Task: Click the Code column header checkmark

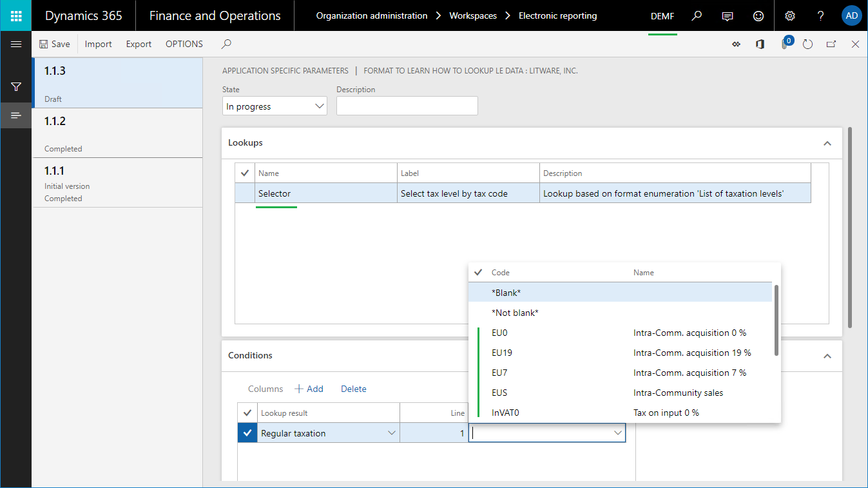Action: pyautogui.click(x=477, y=272)
